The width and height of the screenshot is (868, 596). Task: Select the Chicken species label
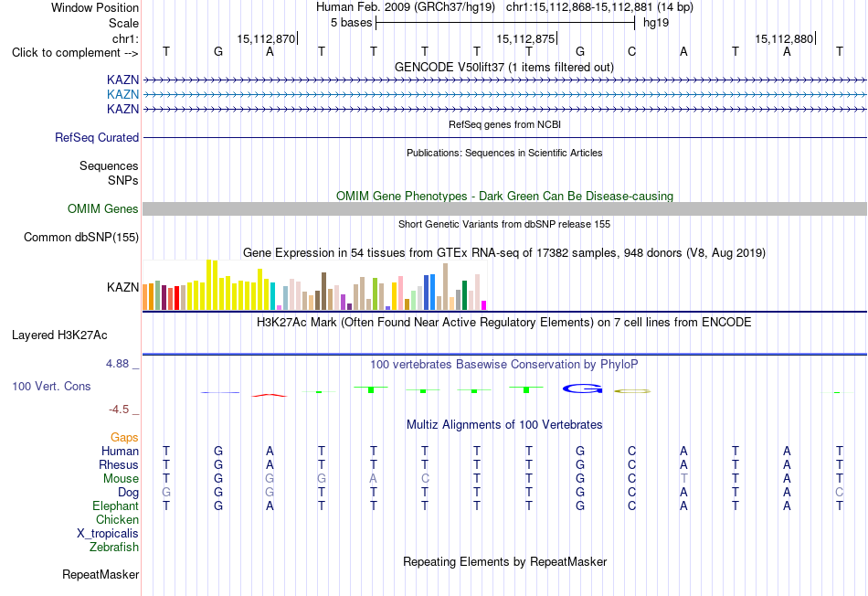click(x=117, y=519)
